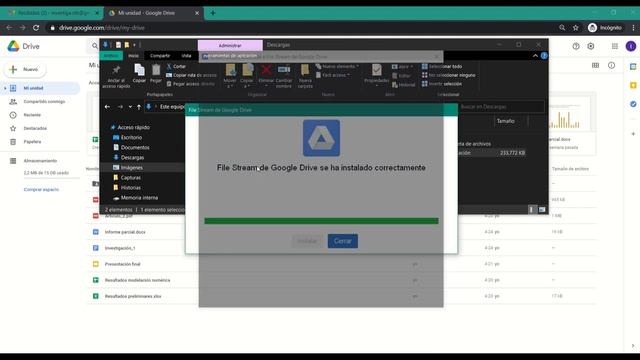Click Seleccionar todo in Explorer ribbon
This screenshot has width=640, height=360.
pos(442,66)
